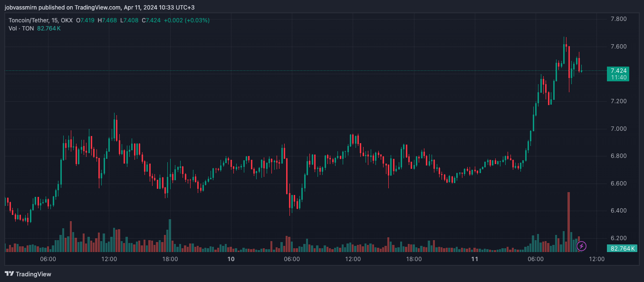
Task: Click the +0.002 (+0.03%) change value
Action: (187, 20)
